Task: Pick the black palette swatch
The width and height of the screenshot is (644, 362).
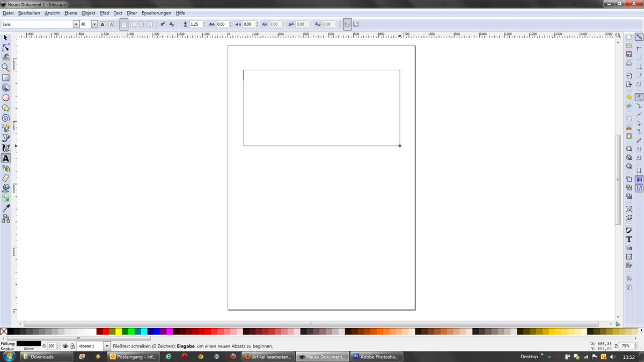Action: coord(11,332)
